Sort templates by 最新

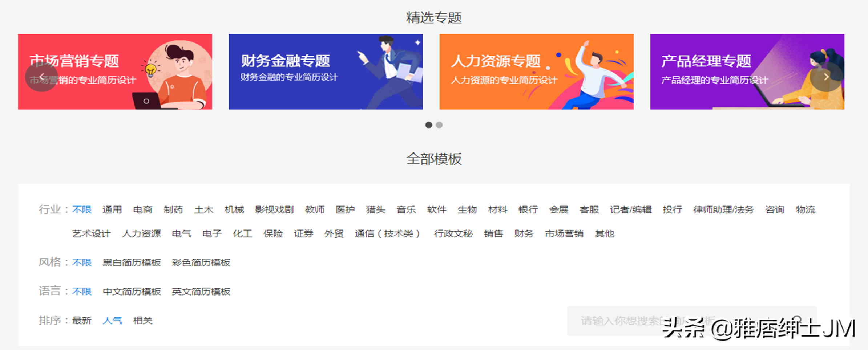point(82,321)
